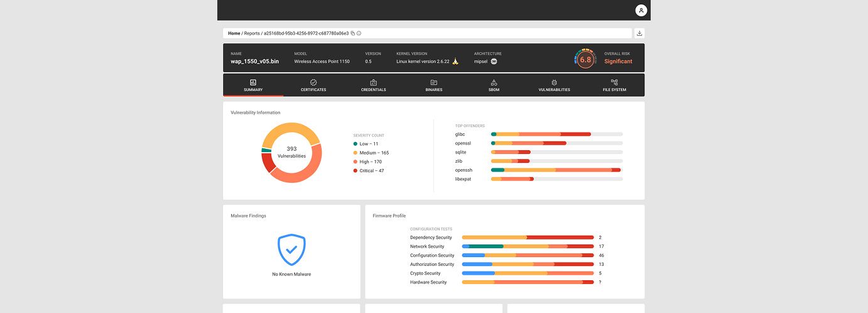Click the Configuration Security count 46

click(x=602, y=256)
